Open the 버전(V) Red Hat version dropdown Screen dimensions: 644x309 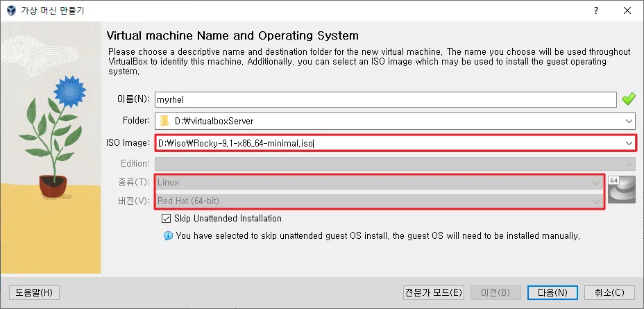click(x=379, y=201)
